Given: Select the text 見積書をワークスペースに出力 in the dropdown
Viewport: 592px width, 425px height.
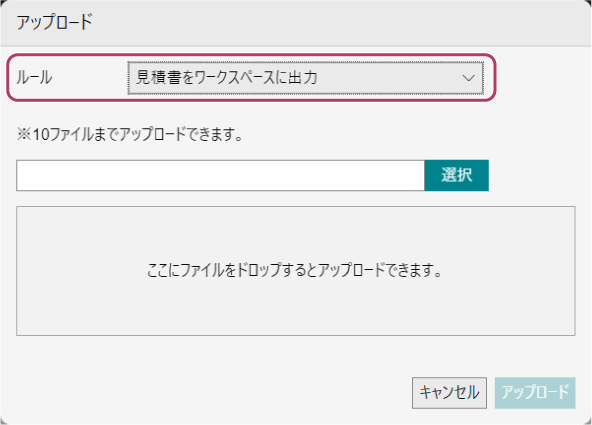Looking at the screenshot, I should (x=227, y=78).
